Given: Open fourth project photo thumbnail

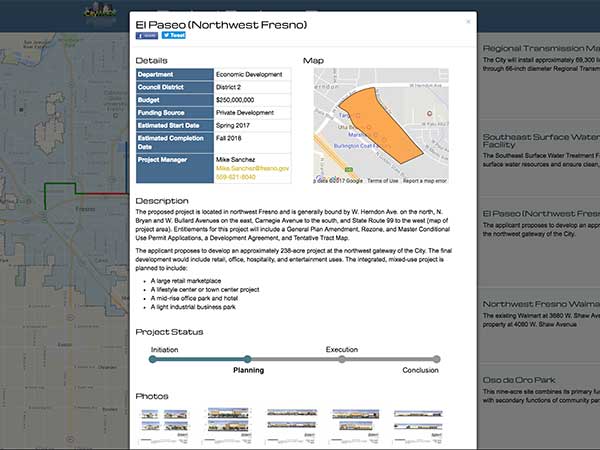Looking at the screenshot, I should [x=355, y=426].
